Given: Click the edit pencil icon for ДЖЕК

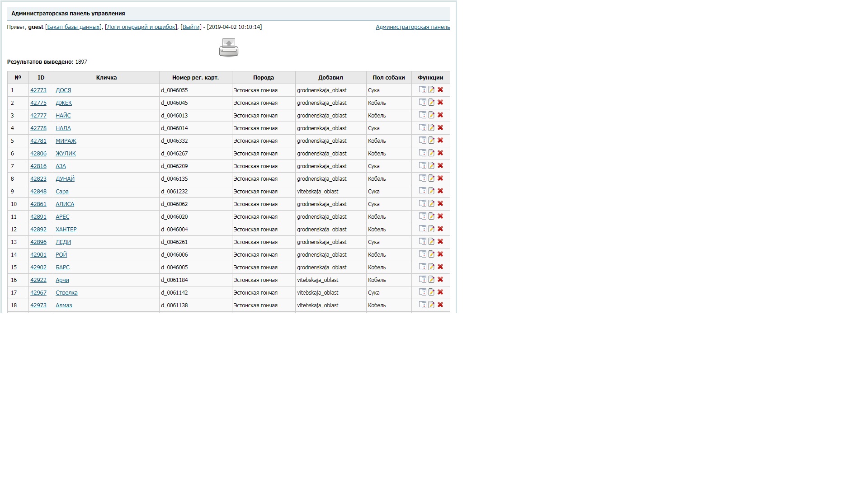Looking at the screenshot, I should (431, 103).
